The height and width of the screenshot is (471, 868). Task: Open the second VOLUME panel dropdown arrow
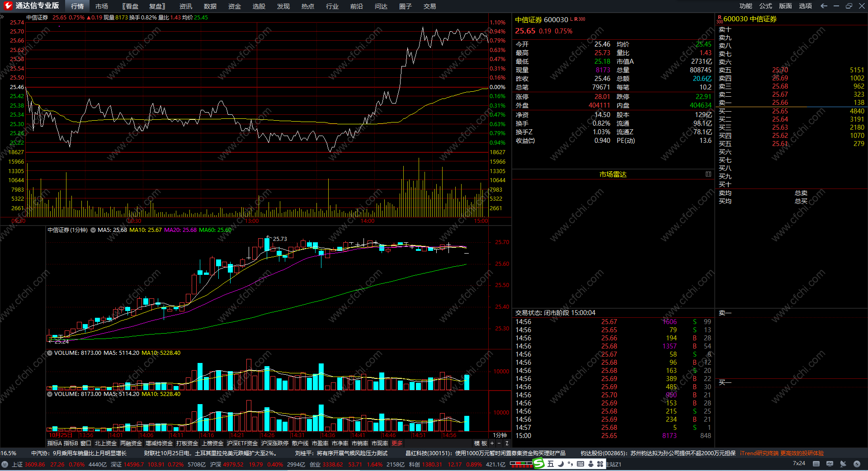50,394
